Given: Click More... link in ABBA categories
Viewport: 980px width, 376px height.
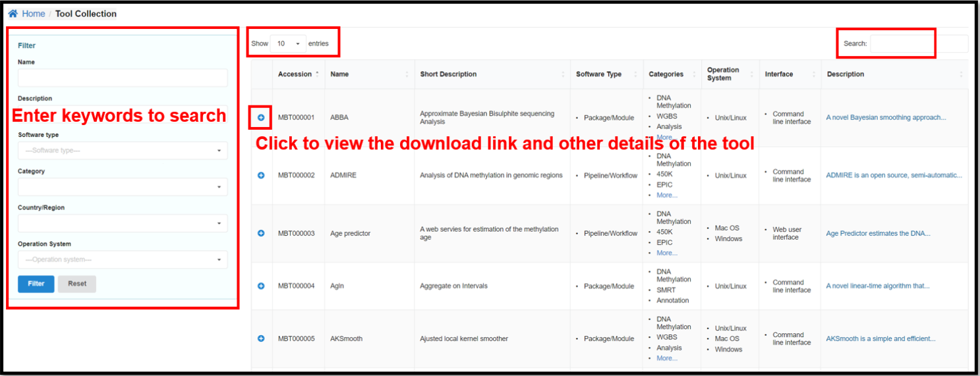Looking at the screenshot, I should click(667, 137).
